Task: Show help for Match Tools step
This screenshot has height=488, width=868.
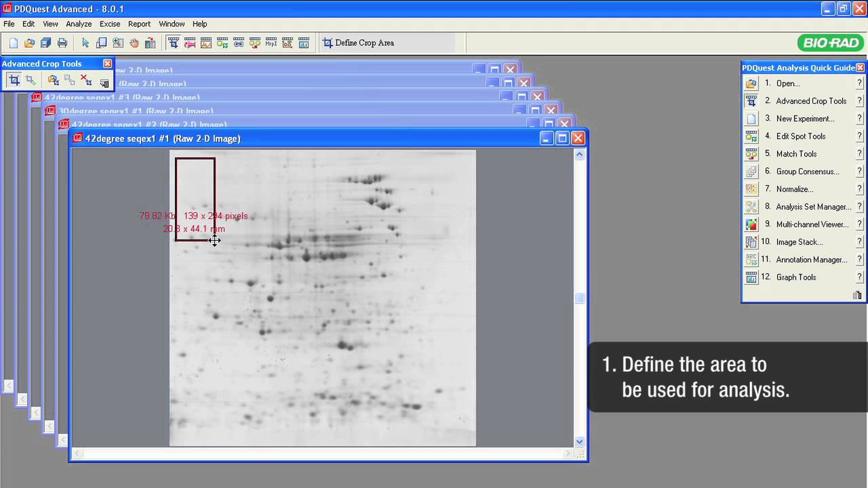Action: pyautogui.click(x=859, y=154)
